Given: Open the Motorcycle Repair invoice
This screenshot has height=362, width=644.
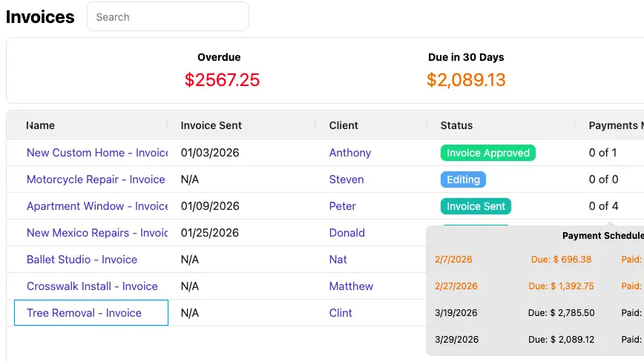Looking at the screenshot, I should [96, 180].
